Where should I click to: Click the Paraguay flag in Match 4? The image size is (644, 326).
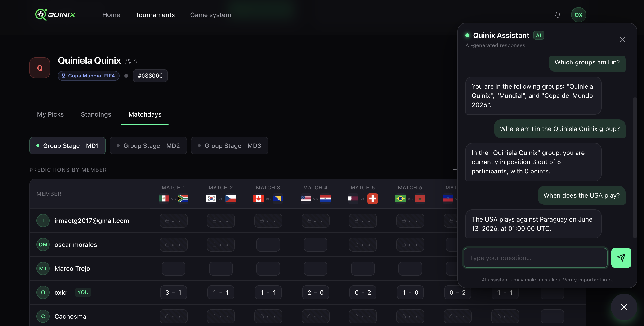point(325,198)
